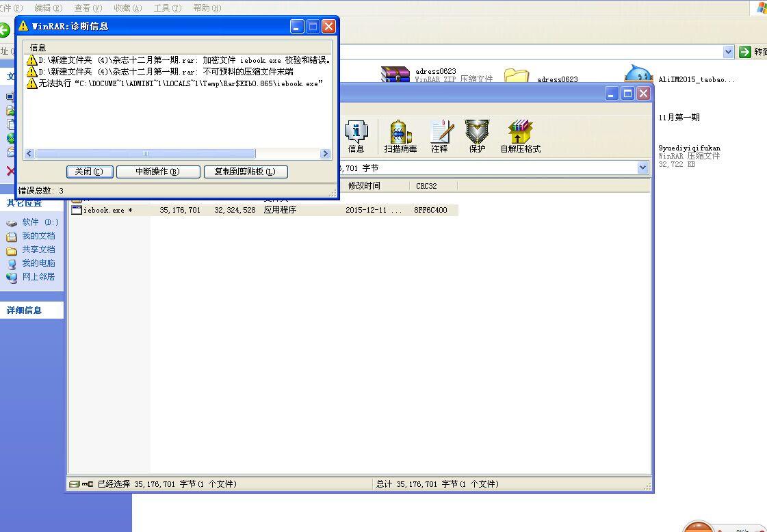Image resolution: width=767 pixels, height=532 pixels.
Task: Click warning icon on the 无法执行 row
Action: (31, 83)
